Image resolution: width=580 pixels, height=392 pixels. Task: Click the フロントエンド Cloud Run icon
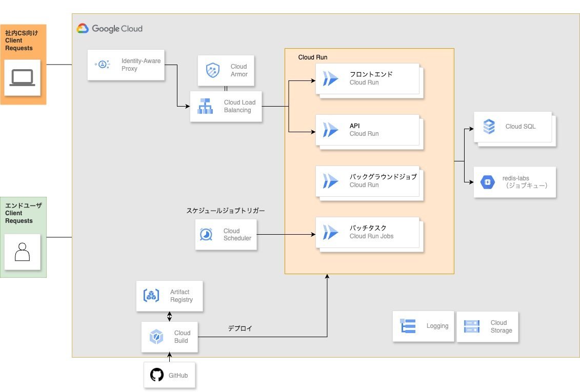(x=330, y=78)
